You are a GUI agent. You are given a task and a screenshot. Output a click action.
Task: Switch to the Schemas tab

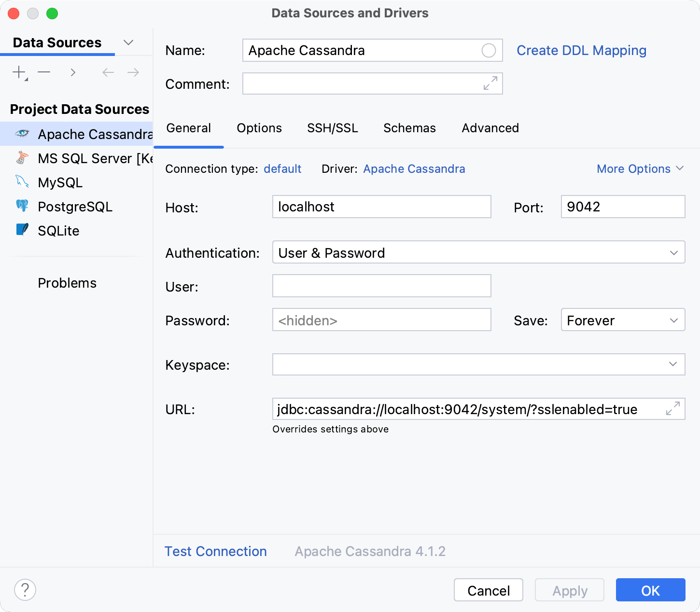409,128
